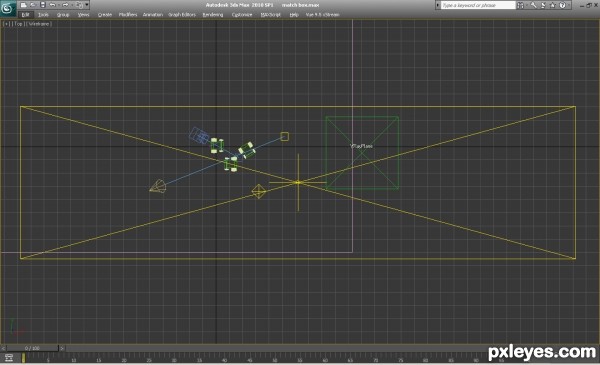This screenshot has height=365, width=600.
Task: Click the Open File quick-access icon
Action: point(33,5)
